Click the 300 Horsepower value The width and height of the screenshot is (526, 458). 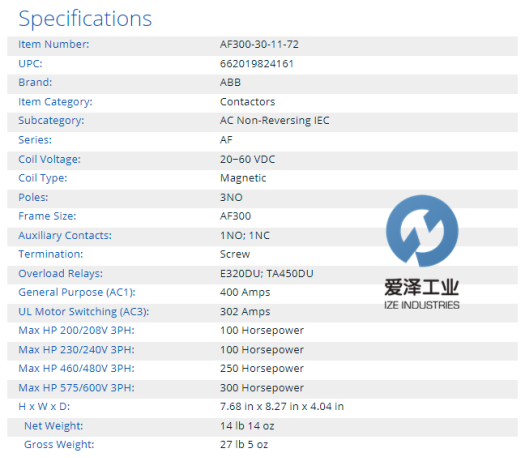[x=262, y=388]
